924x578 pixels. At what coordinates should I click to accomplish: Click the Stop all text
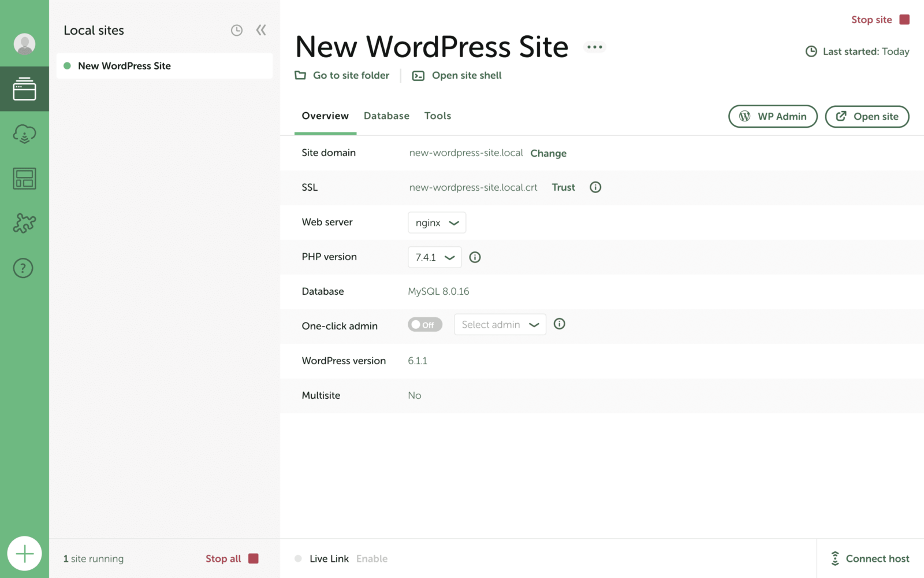pyautogui.click(x=223, y=558)
